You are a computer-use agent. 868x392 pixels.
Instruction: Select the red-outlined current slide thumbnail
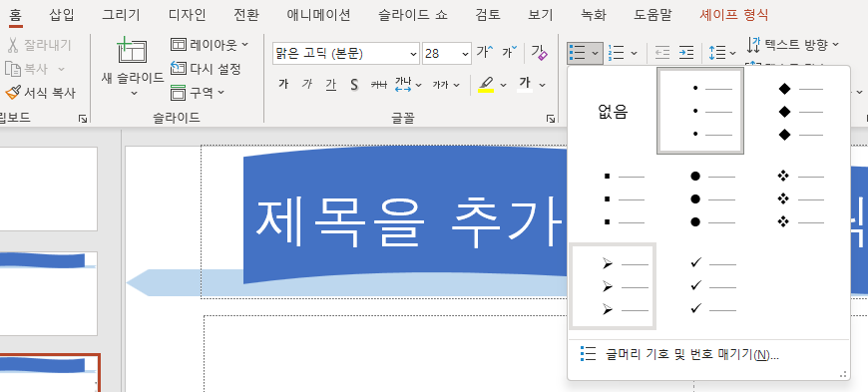(50, 373)
